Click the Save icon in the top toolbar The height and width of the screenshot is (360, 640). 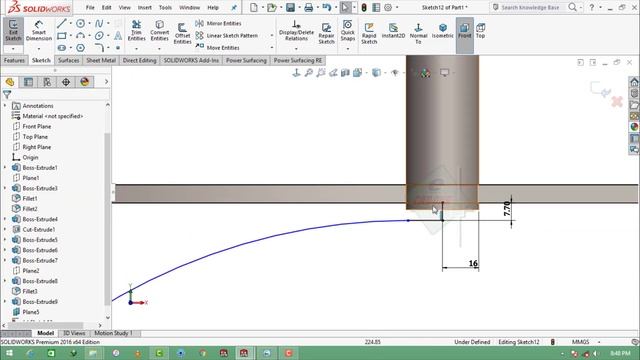tap(290, 7)
